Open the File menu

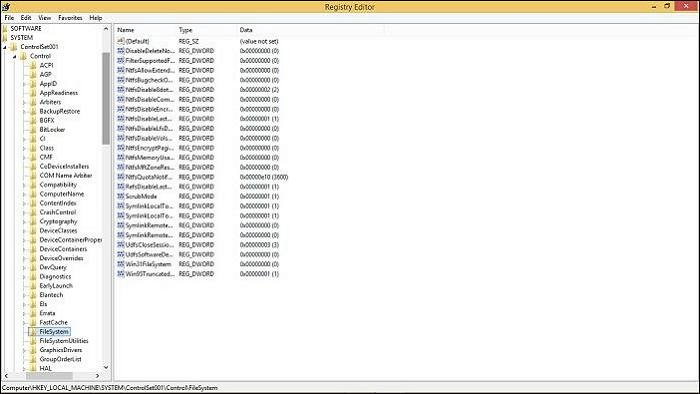click(9, 18)
